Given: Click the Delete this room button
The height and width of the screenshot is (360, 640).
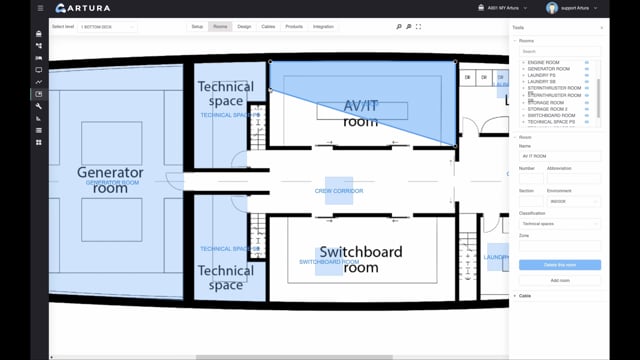Looking at the screenshot, I should tap(560, 265).
